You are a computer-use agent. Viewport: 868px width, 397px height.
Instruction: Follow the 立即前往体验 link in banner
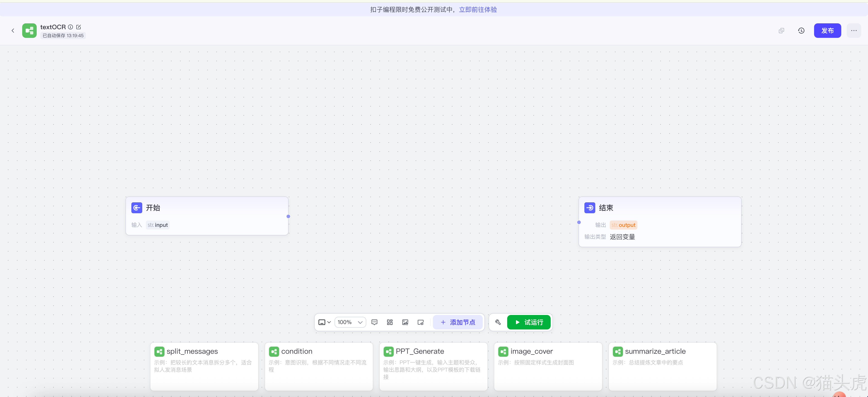478,10
